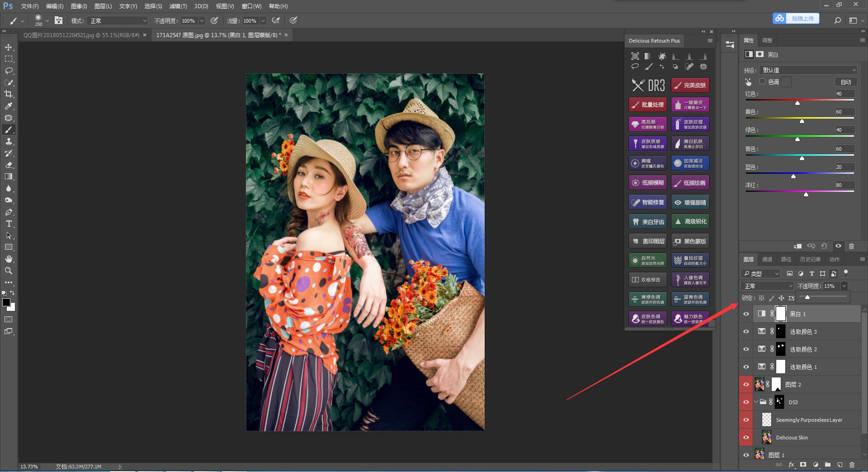Toggle visibility of 图层 2 layer
Screen dimensions: 868x472
click(746, 385)
